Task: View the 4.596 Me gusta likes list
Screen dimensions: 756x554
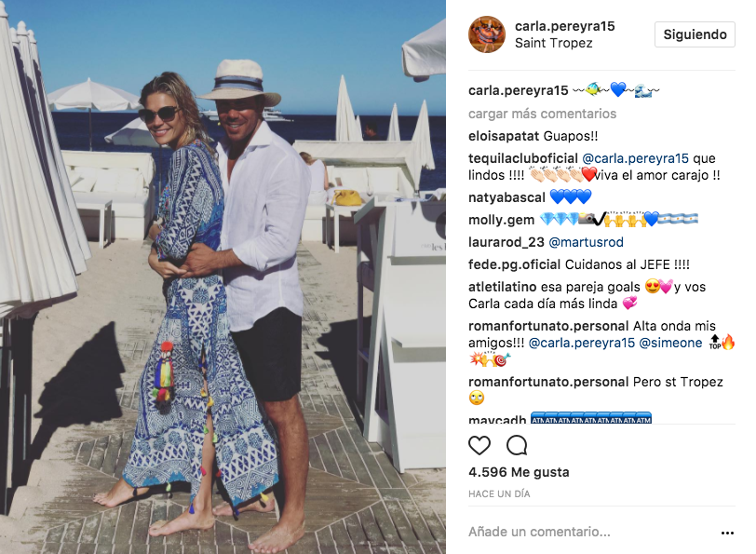Action: (519, 472)
